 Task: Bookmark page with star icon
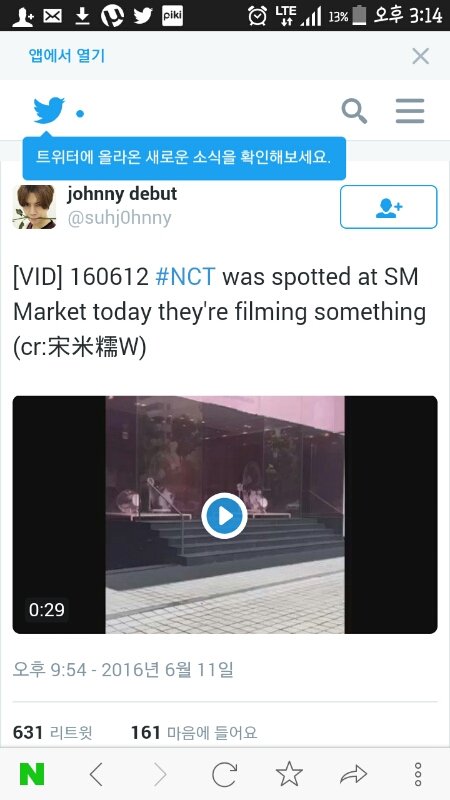tap(289, 774)
